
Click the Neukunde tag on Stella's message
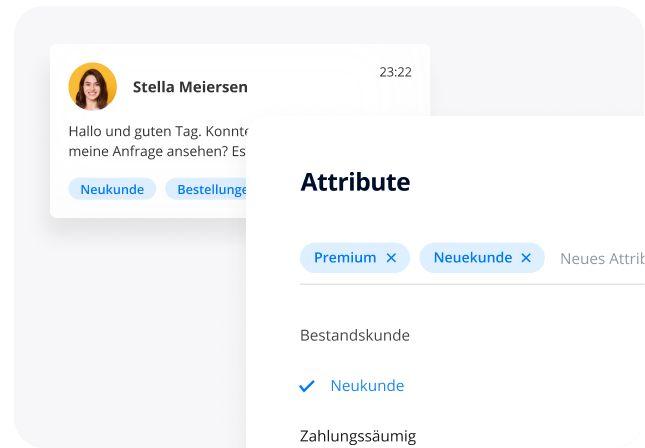pos(112,189)
